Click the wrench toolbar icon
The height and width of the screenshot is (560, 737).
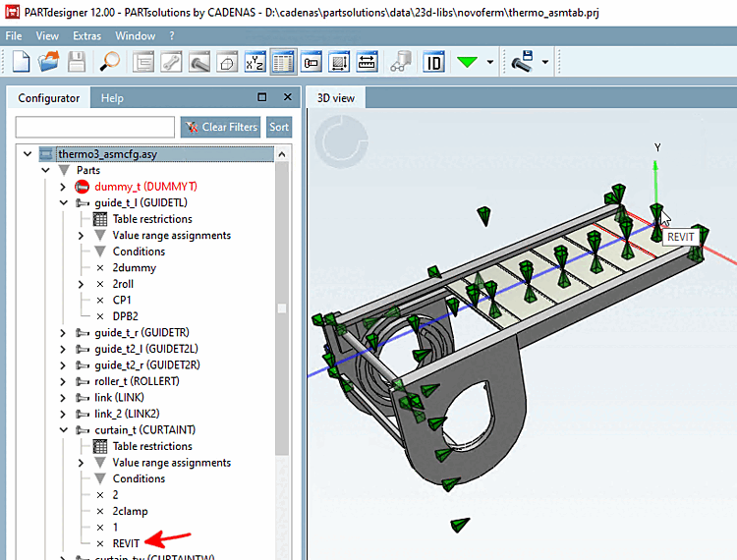(x=171, y=62)
